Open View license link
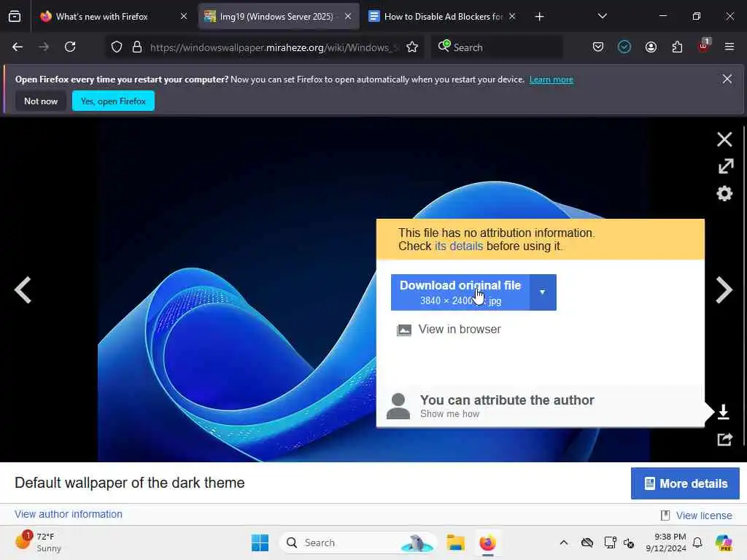This screenshot has height=560, width=747. pos(704,516)
